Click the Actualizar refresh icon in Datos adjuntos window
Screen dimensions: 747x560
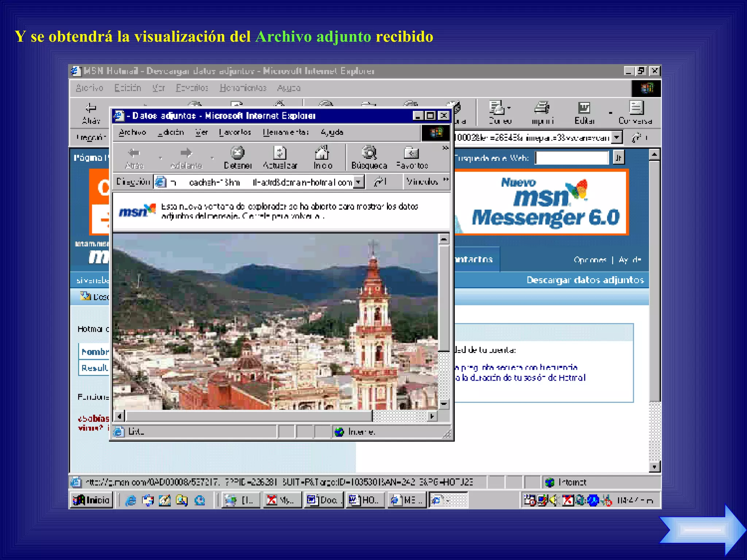280,153
